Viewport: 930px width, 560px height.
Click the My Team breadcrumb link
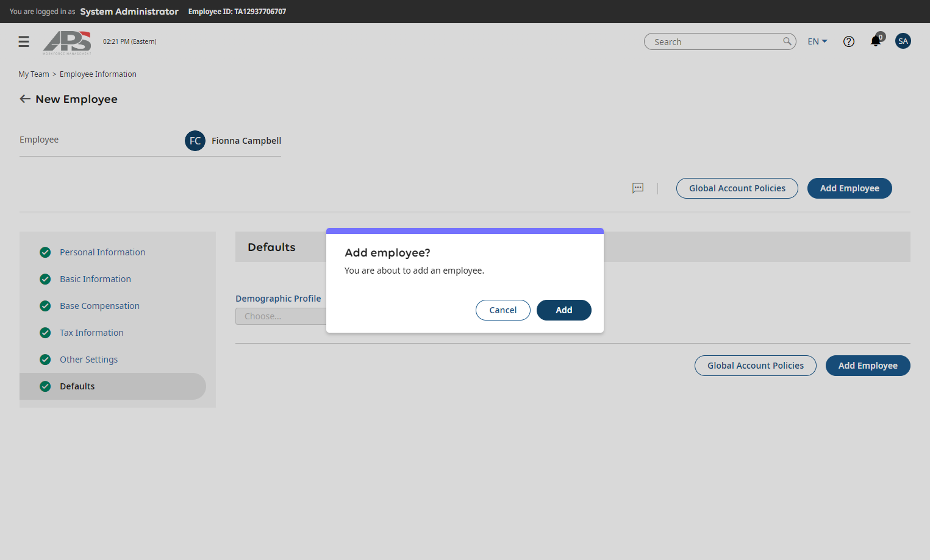[34, 74]
